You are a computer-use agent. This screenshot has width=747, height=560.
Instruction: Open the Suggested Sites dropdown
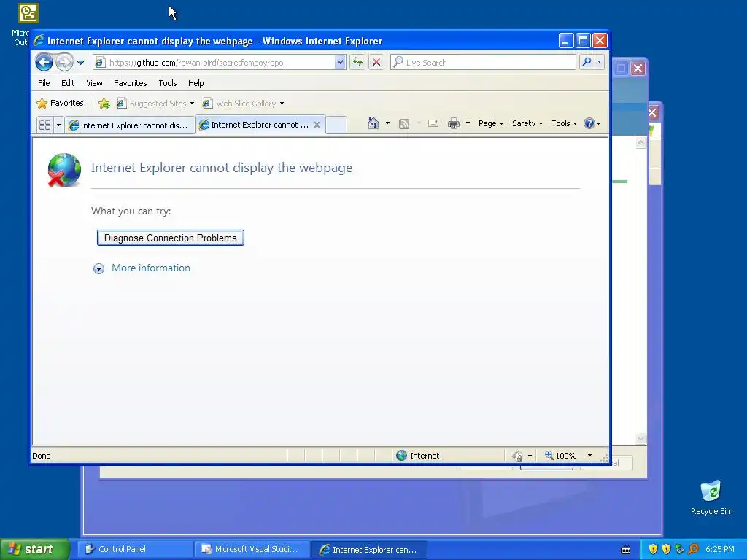(x=155, y=104)
